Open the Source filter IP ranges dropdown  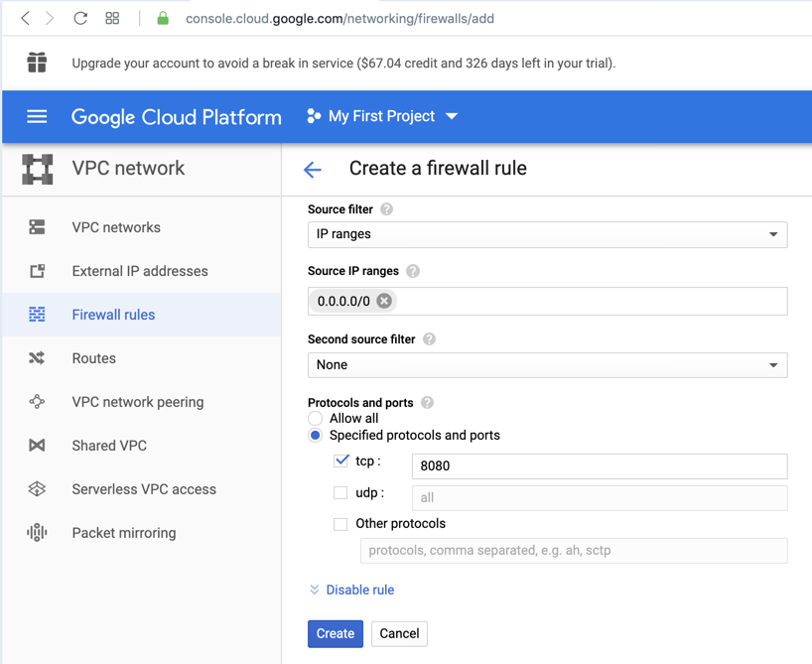click(547, 234)
